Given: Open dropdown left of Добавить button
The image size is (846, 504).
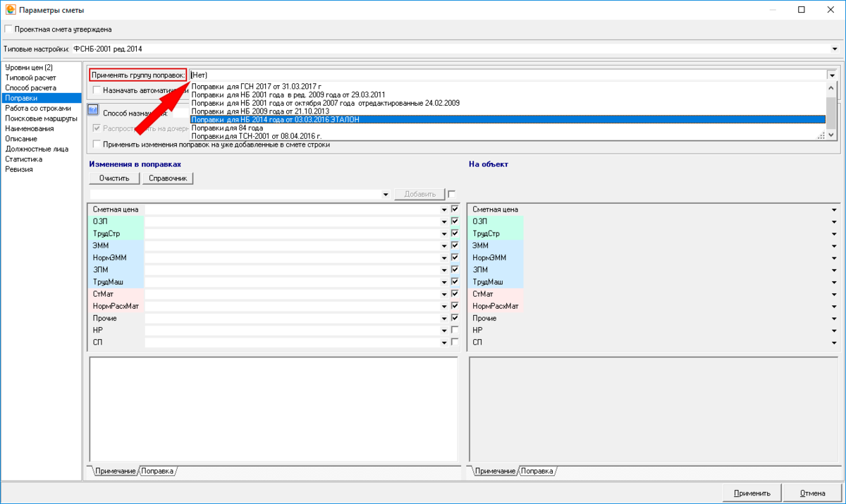Looking at the screenshot, I should click(386, 194).
